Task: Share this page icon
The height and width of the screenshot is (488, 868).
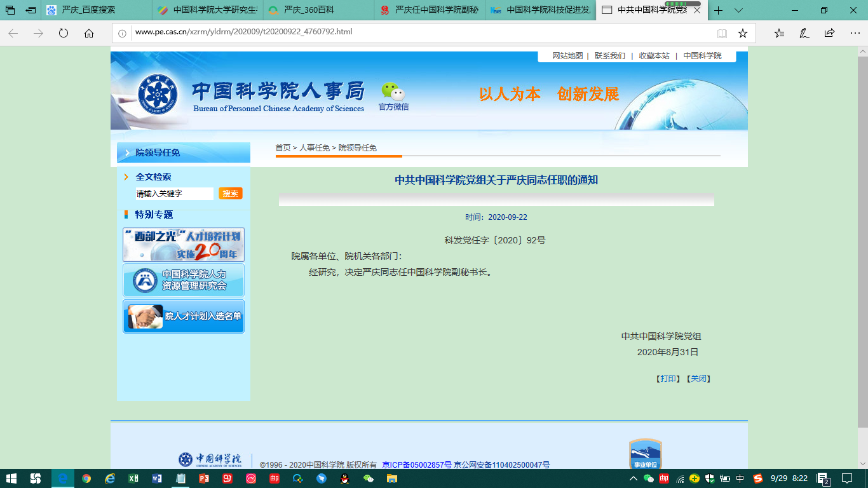Action: coord(829,33)
